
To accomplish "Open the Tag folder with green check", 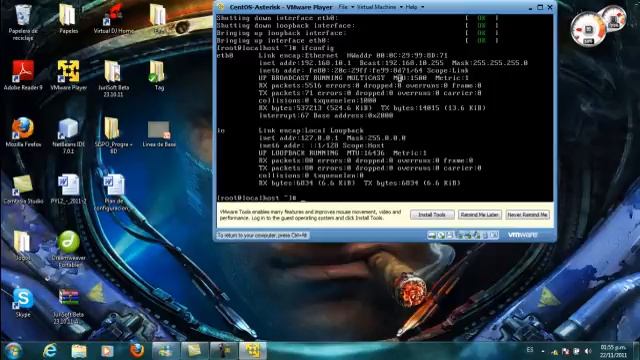I will pos(158,75).
